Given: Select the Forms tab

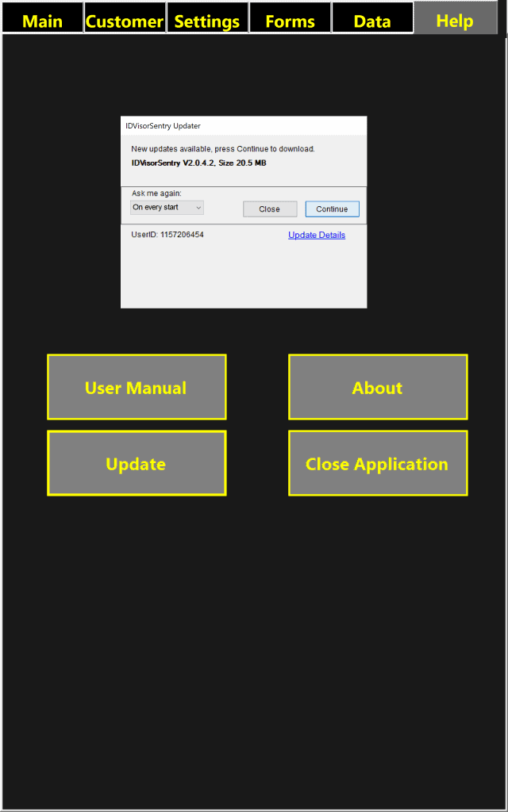Looking at the screenshot, I should pos(291,18).
